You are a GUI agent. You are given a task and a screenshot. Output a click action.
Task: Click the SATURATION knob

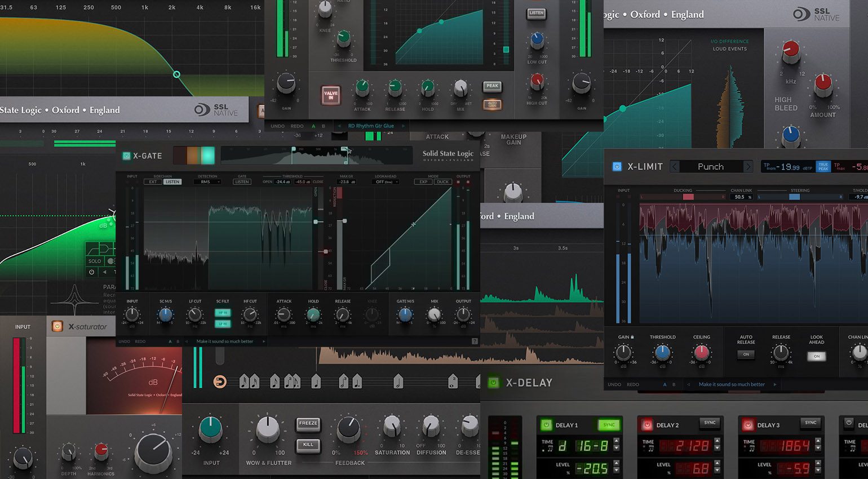[392, 426]
